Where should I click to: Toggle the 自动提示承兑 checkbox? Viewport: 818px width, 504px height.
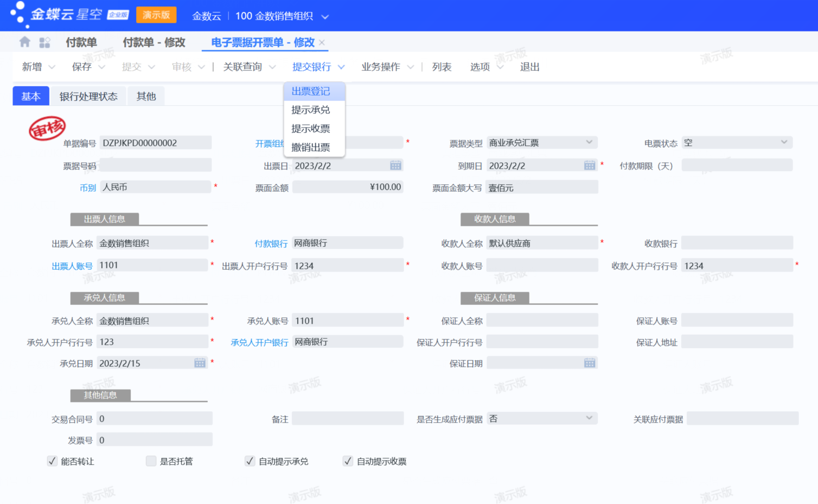pos(250,461)
